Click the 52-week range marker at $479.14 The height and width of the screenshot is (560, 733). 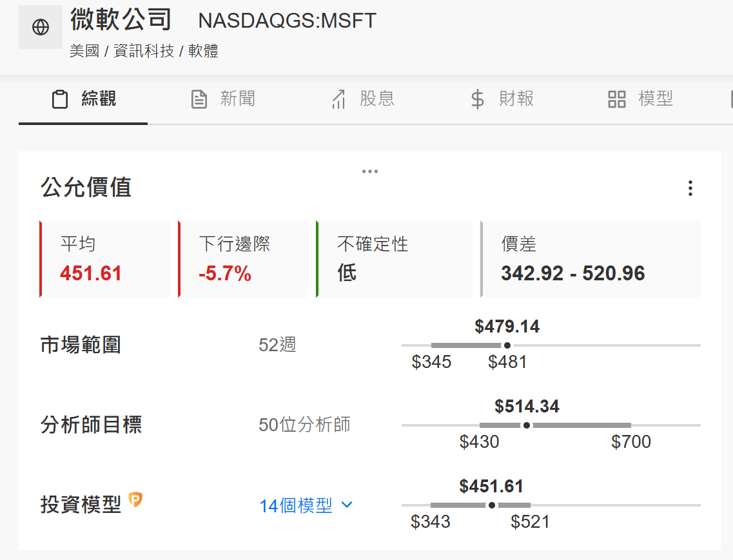[507, 345]
